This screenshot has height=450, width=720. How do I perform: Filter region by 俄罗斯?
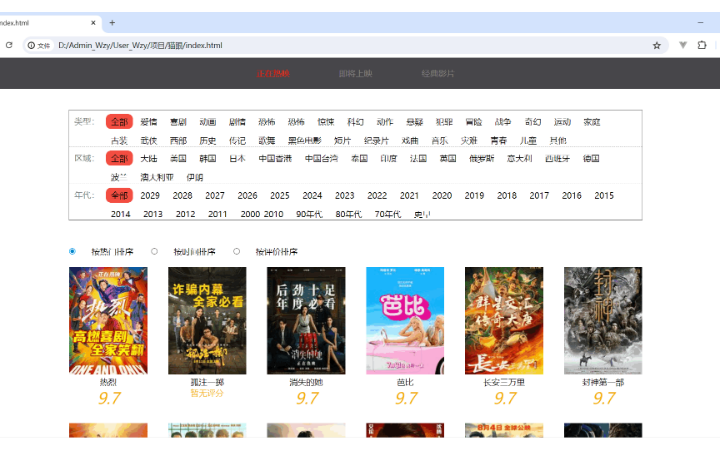[x=481, y=158]
